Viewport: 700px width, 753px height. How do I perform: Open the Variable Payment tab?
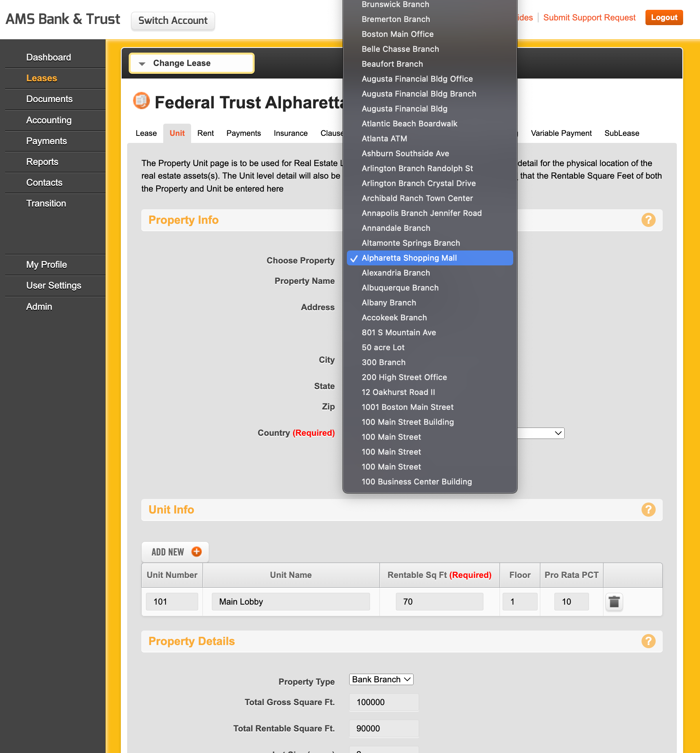tap(561, 133)
